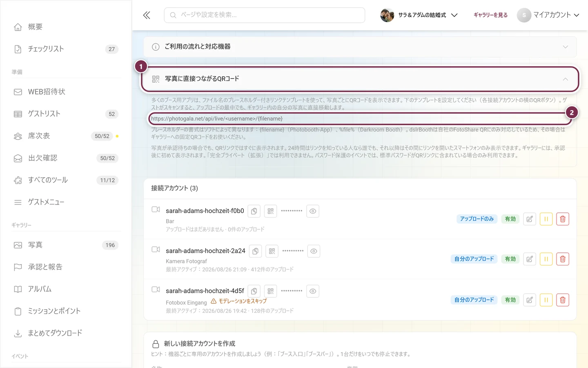Select the photogala.net link template text
The width and height of the screenshot is (588, 368).
[217, 119]
